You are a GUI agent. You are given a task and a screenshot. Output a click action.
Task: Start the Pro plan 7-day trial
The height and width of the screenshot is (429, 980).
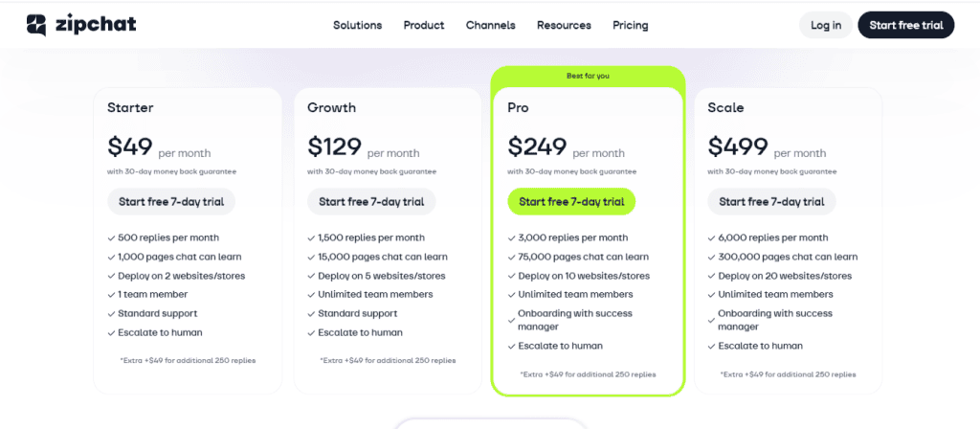point(571,202)
